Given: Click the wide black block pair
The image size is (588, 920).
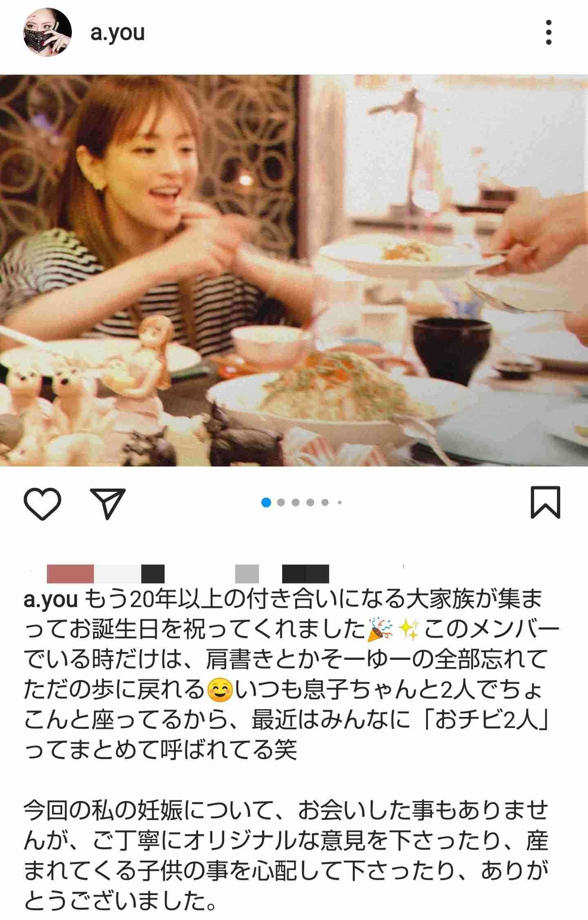Looking at the screenshot, I should coord(305,574).
